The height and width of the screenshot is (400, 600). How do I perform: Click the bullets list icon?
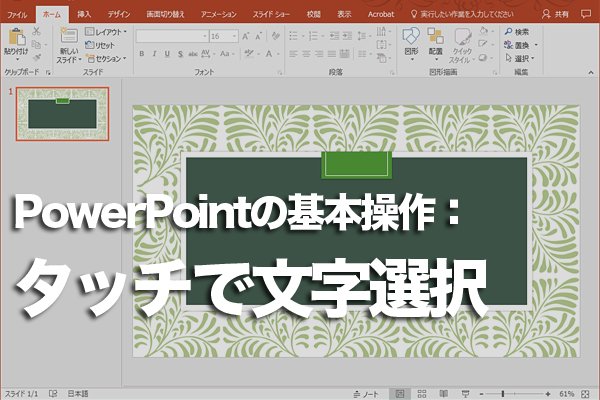[293, 36]
